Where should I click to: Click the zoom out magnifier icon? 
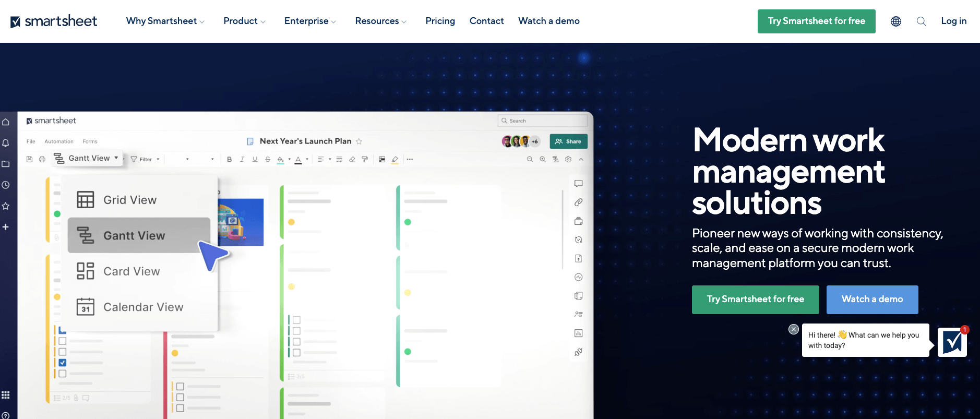530,159
